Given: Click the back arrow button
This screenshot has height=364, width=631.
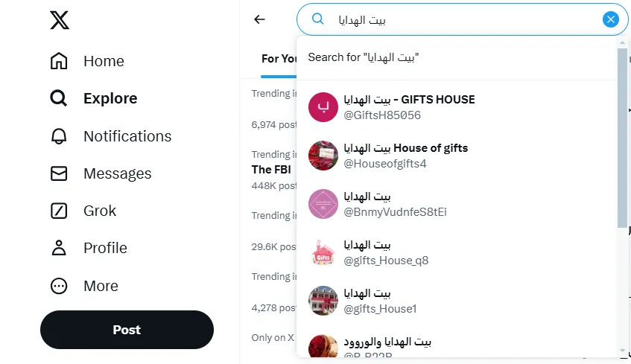Looking at the screenshot, I should [259, 19].
